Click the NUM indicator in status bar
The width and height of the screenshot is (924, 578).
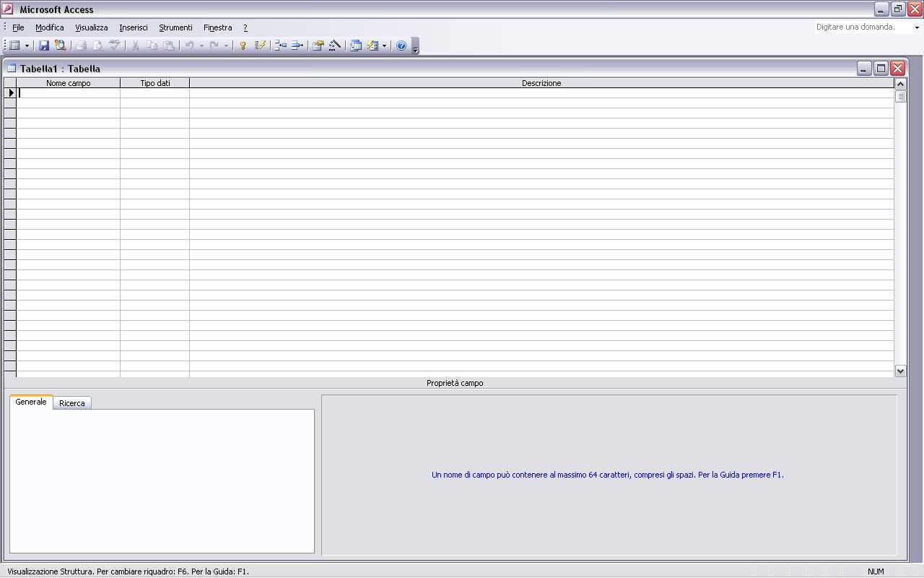876,571
